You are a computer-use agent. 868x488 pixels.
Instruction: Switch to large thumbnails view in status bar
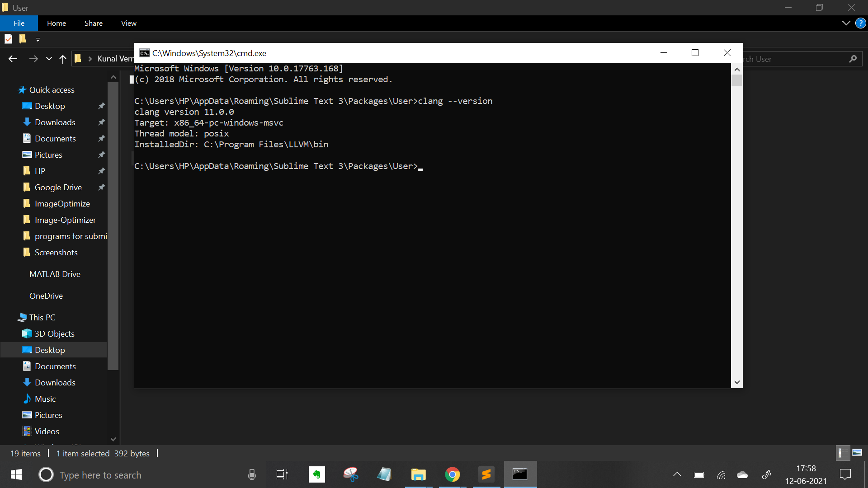(858, 453)
